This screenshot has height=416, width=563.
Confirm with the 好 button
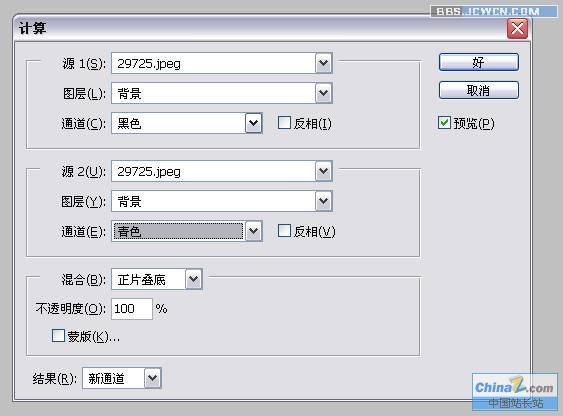(479, 62)
